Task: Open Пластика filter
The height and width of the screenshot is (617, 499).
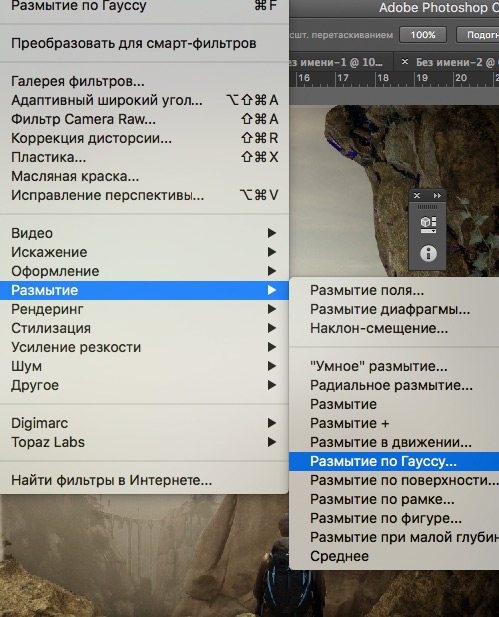Action: pos(144,157)
